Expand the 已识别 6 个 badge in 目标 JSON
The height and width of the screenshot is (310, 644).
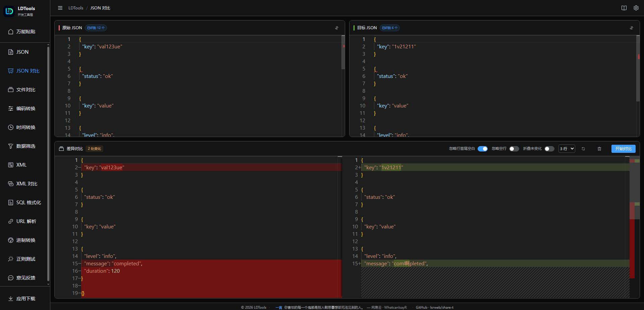point(390,28)
